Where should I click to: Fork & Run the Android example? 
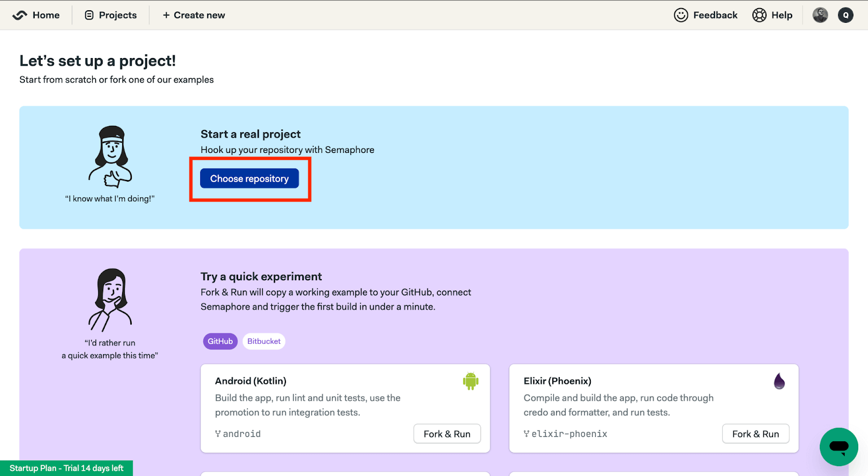click(x=446, y=434)
